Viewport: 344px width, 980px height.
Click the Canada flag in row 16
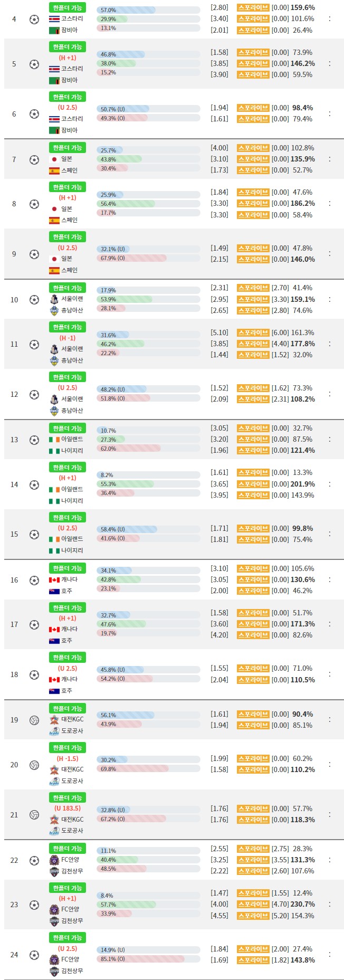(54, 579)
